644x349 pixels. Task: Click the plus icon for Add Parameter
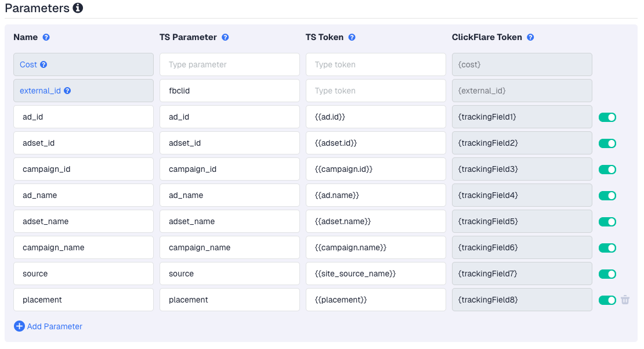[x=19, y=326]
